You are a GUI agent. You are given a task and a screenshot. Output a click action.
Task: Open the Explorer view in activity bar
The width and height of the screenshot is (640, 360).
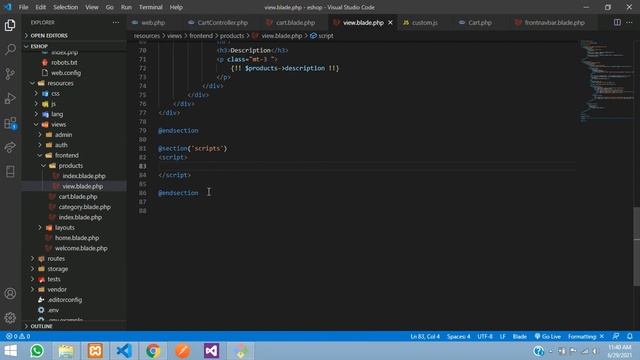pyautogui.click(x=10, y=25)
